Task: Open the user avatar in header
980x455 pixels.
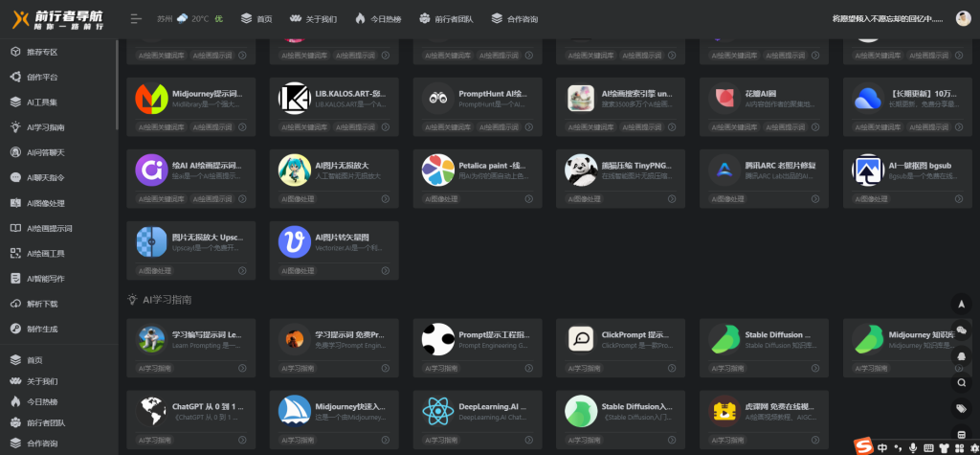Action: (x=962, y=18)
